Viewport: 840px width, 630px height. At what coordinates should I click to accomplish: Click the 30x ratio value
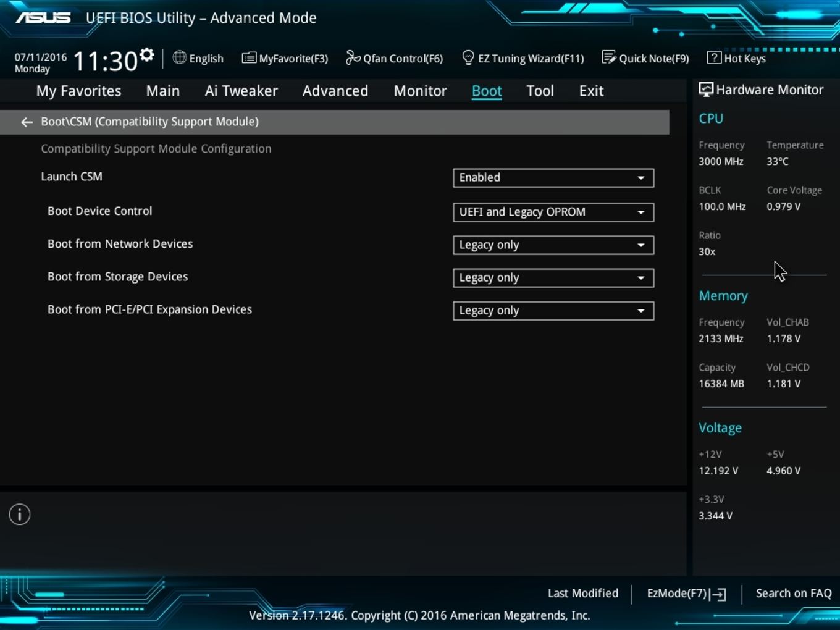coord(707,251)
